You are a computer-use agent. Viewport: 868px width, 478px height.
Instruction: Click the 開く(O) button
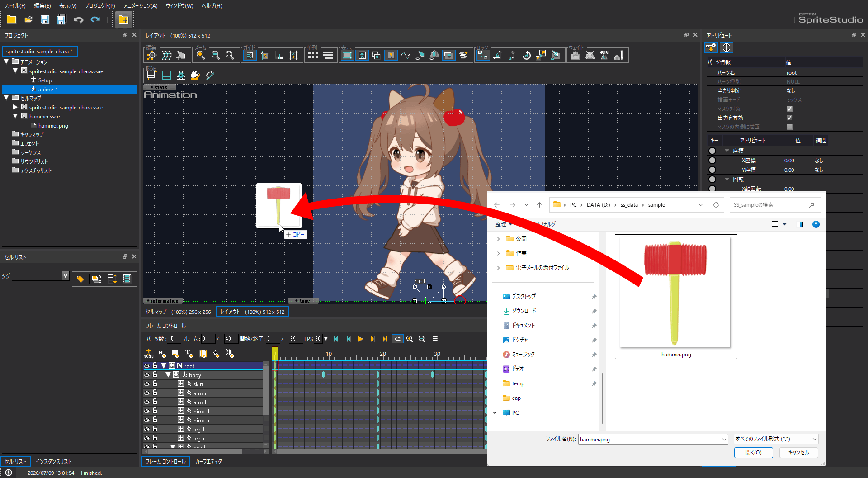click(x=753, y=452)
